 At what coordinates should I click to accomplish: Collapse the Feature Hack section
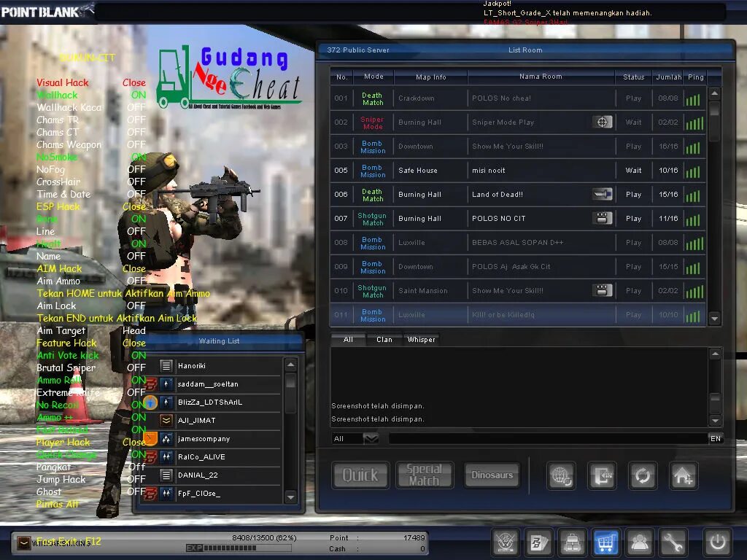pos(134,343)
